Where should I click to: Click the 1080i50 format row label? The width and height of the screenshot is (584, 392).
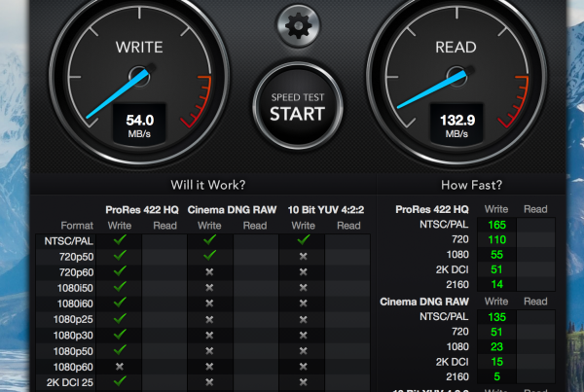[x=75, y=288]
